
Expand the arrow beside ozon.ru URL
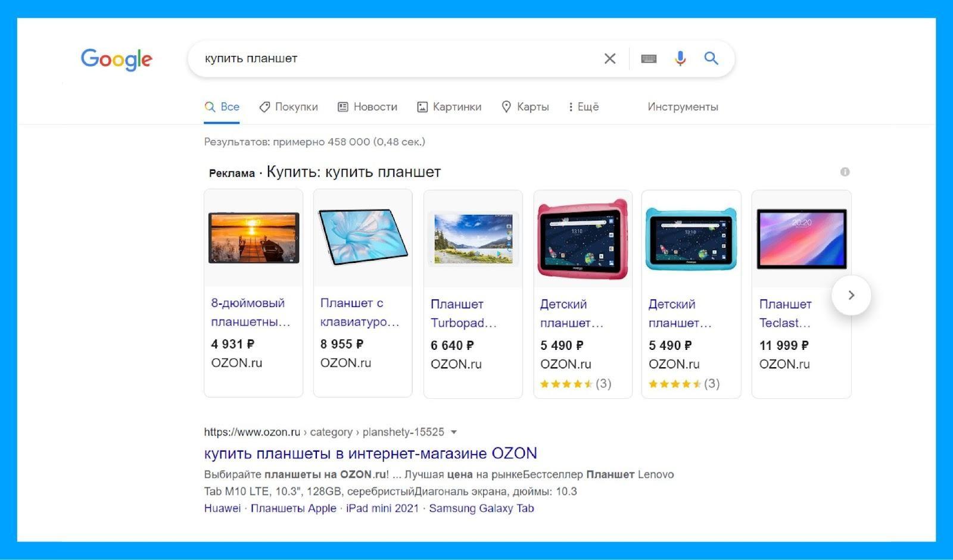(x=454, y=433)
